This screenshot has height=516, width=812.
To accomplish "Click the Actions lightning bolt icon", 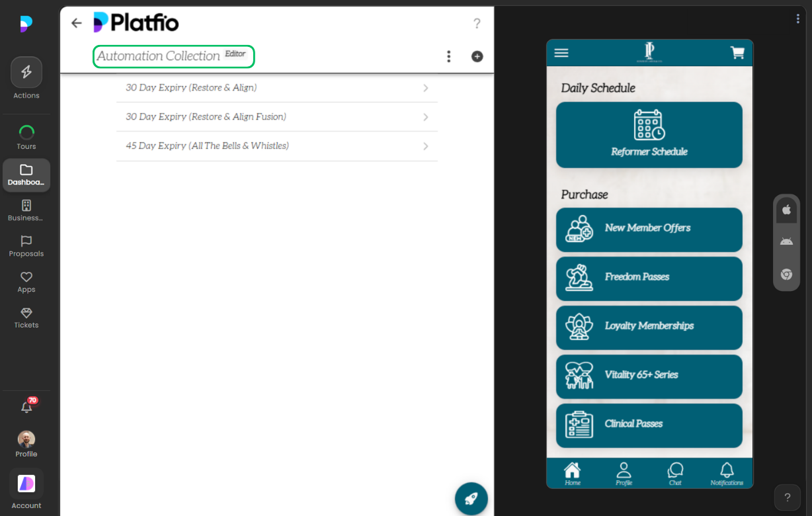I will [x=26, y=73].
